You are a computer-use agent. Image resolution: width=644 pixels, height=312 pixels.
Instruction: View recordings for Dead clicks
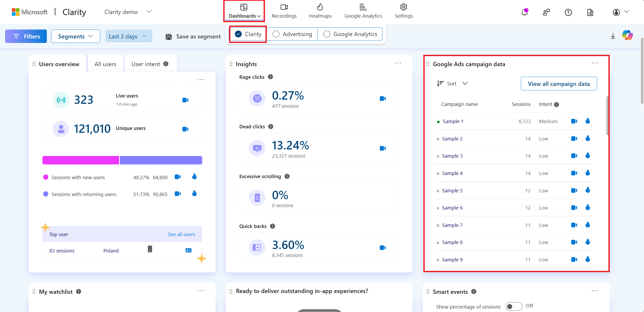click(383, 148)
